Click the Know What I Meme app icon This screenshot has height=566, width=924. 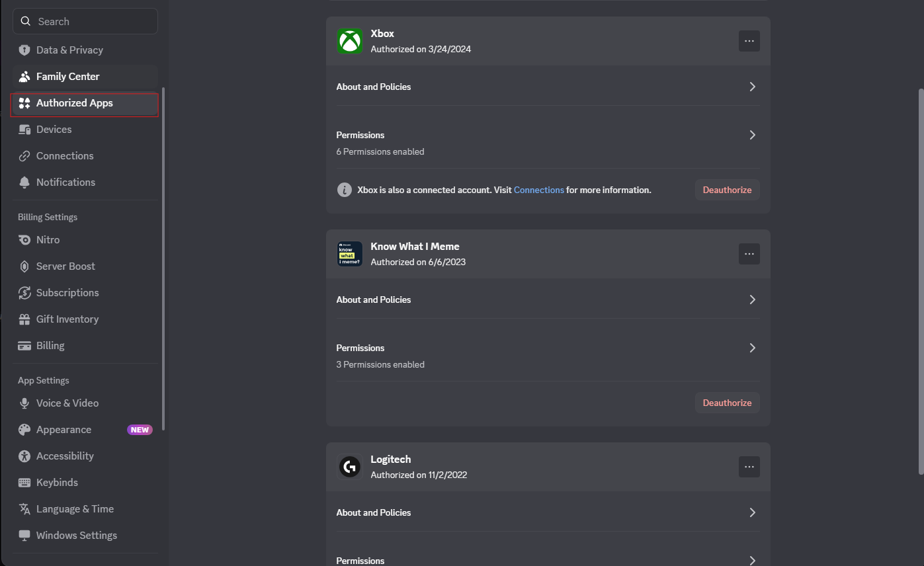click(349, 254)
